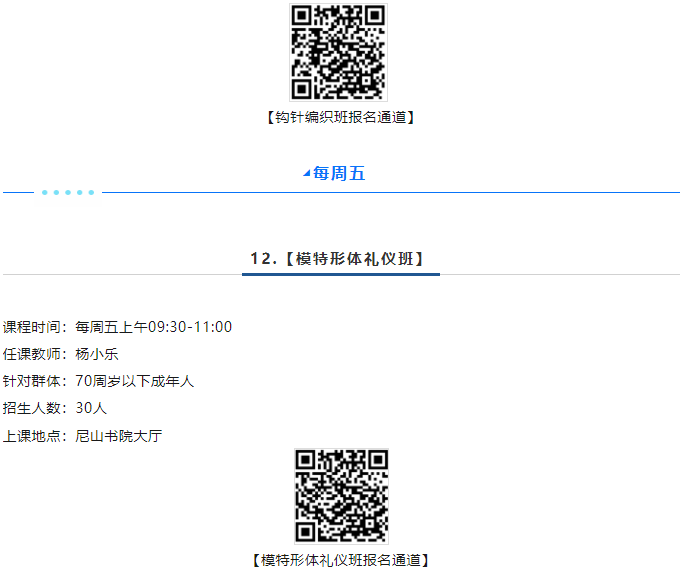Image resolution: width=683 pixels, height=575 pixels.
Task: Click the 任课教师：杨小乐 line
Action: [x=61, y=354]
